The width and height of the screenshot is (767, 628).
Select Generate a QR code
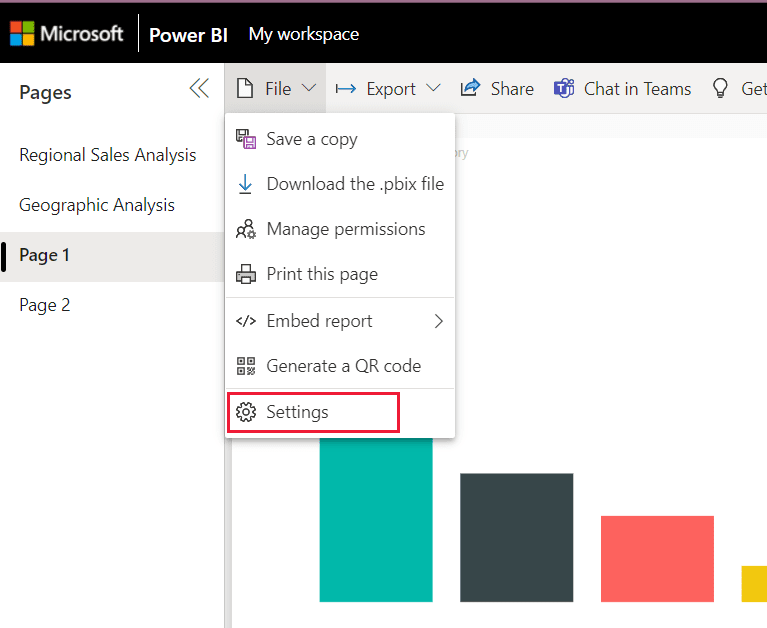(x=340, y=366)
